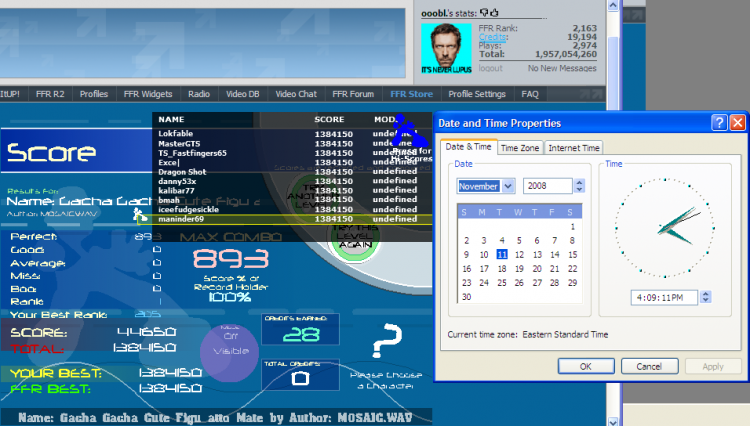Select day 18 in the November calendar
Screen dimensions: 750x426
(x=502, y=269)
